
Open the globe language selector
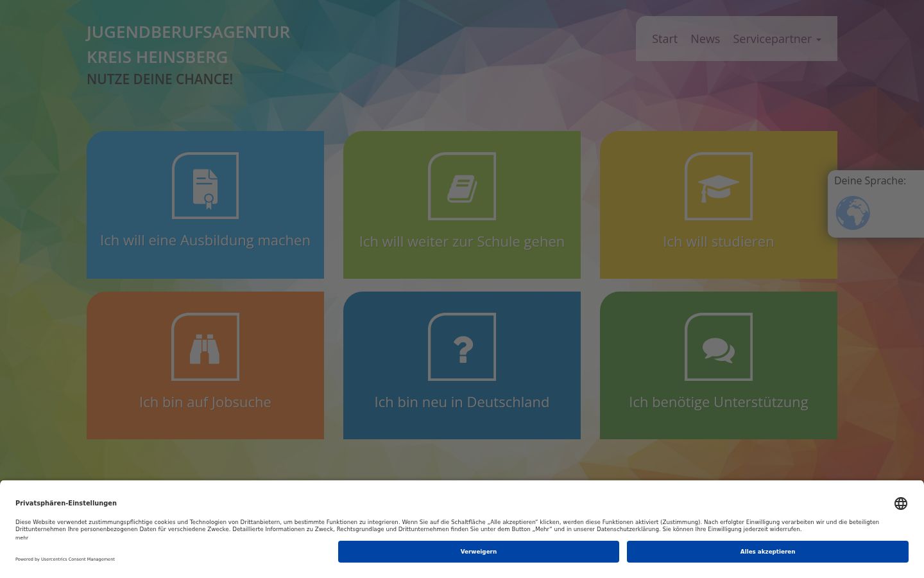click(853, 213)
